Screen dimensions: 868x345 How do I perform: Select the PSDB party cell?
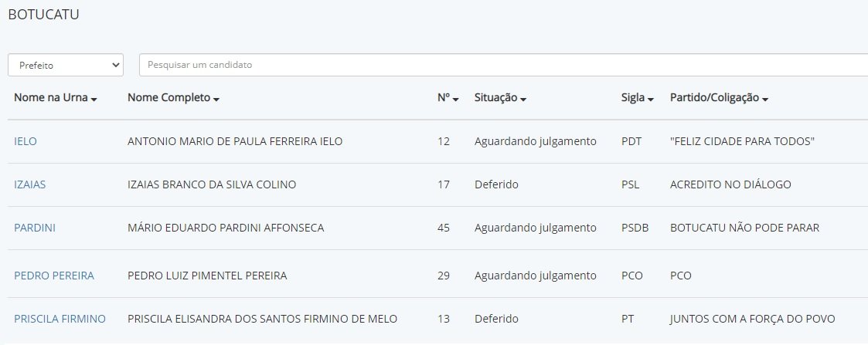pyautogui.click(x=634, y=228)
